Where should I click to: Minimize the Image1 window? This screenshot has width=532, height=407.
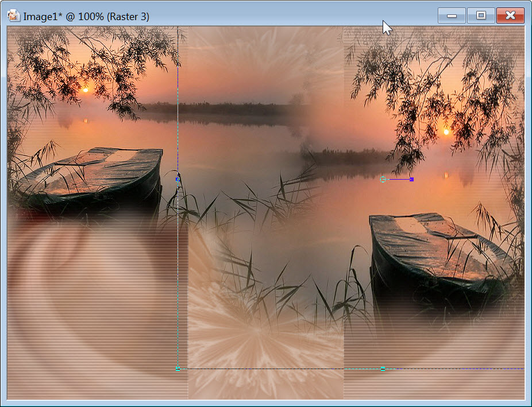point(451,15)
